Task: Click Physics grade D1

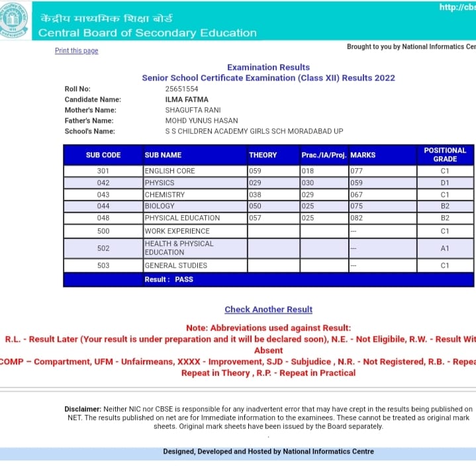Action: [x=445, y=183]
